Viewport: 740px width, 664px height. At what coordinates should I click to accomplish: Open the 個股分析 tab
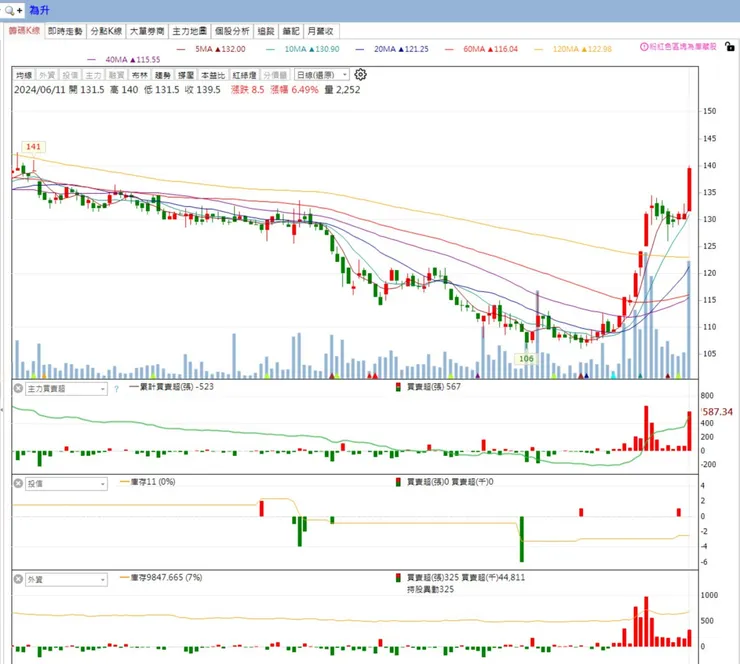pyautogui.click(x=232, y=31)
